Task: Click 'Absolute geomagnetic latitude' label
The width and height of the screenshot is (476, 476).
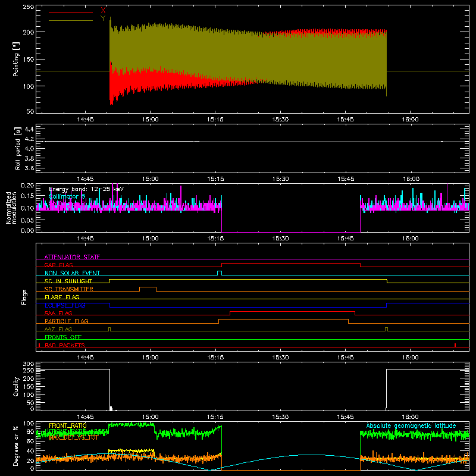Action: tap(411, 425)
